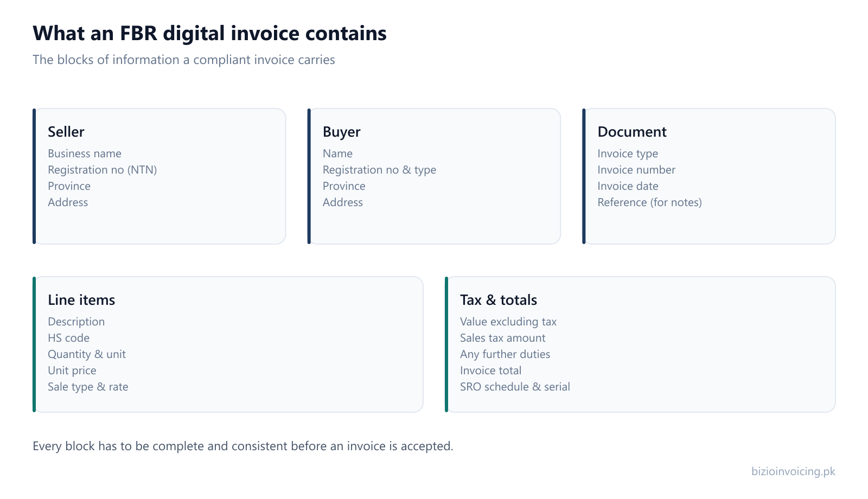
Task: Select "Name" in the Buyer card
Action: (x=337, y=153)
